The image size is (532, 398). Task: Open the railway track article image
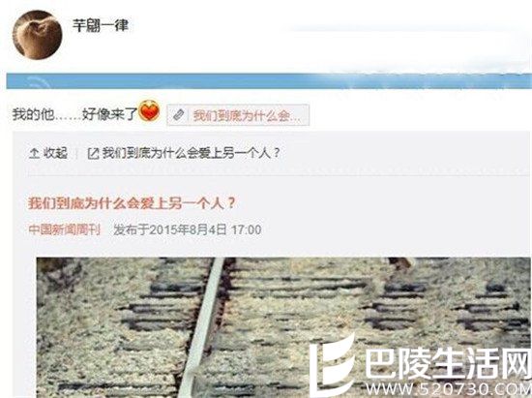coord(283,327)
